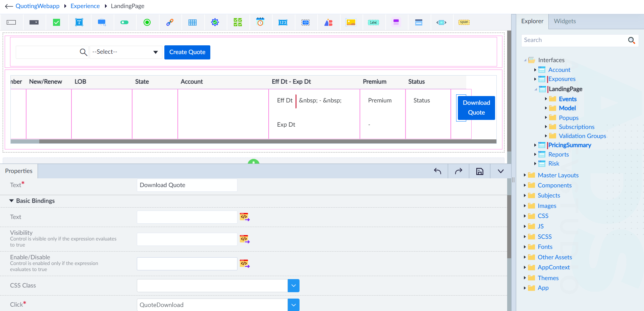Select the checkbox group widget icon

[238, 23]
